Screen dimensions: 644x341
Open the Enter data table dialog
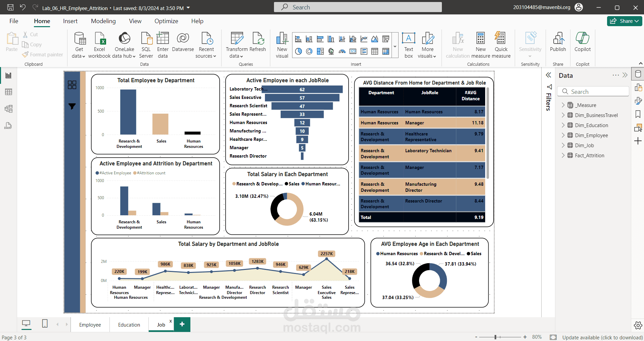tap(163, 45)
